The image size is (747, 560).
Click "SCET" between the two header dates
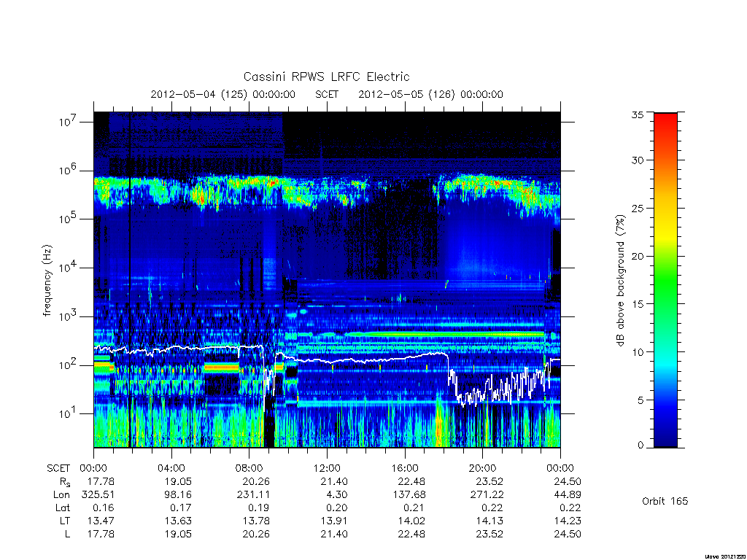click(327, 94)
